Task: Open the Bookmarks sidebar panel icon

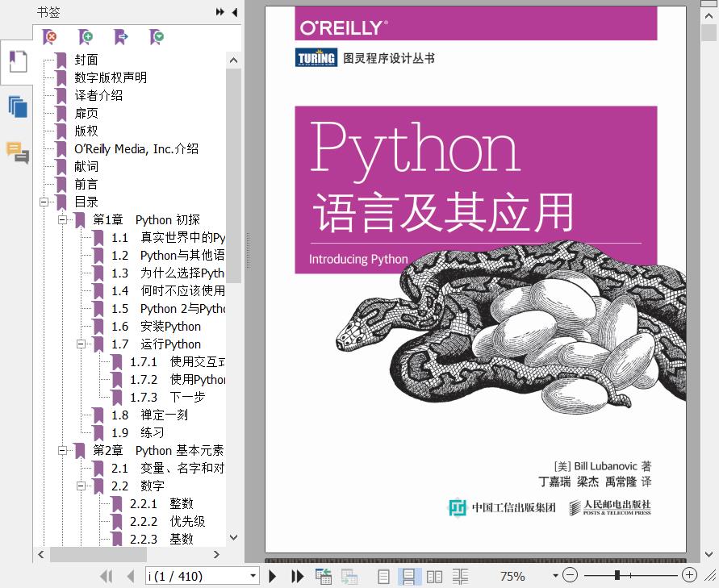Action: (18, 61)
